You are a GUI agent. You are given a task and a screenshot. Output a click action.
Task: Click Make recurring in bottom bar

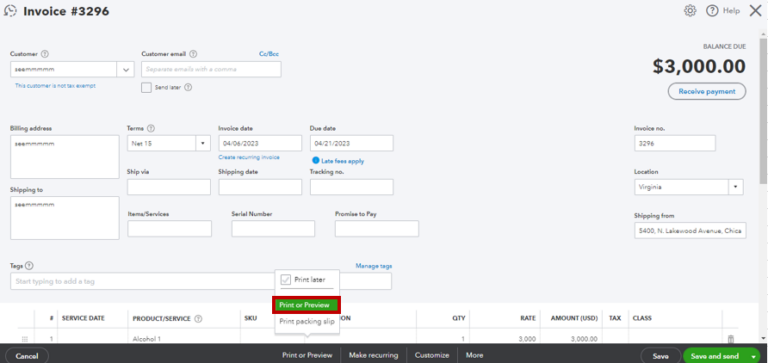click(373, 355)
